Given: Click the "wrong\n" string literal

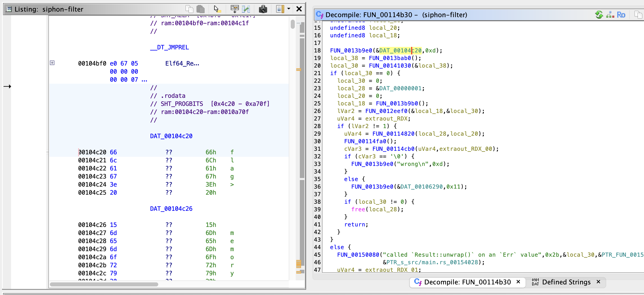Looking at the screenshot, I should [413, 164].
